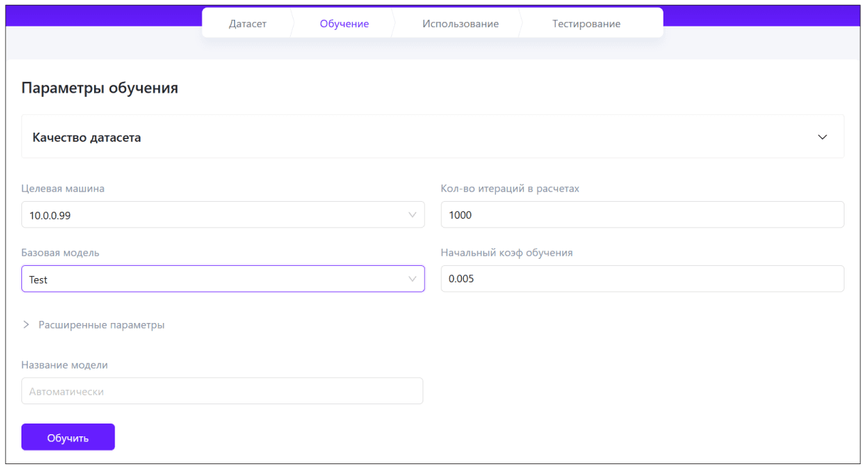Go to the Тестирование tab
This screenshot has height=467, width=868.
click(x=586, y=24)
